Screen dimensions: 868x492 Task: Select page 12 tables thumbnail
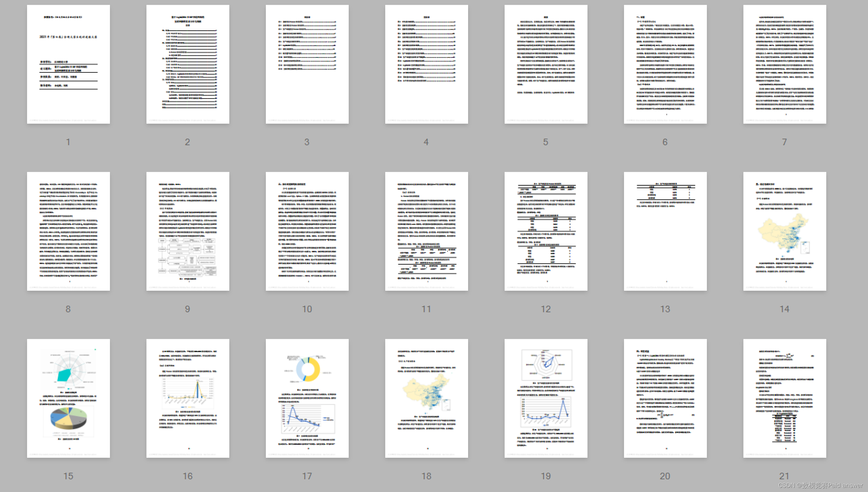[x=546, y=231]
